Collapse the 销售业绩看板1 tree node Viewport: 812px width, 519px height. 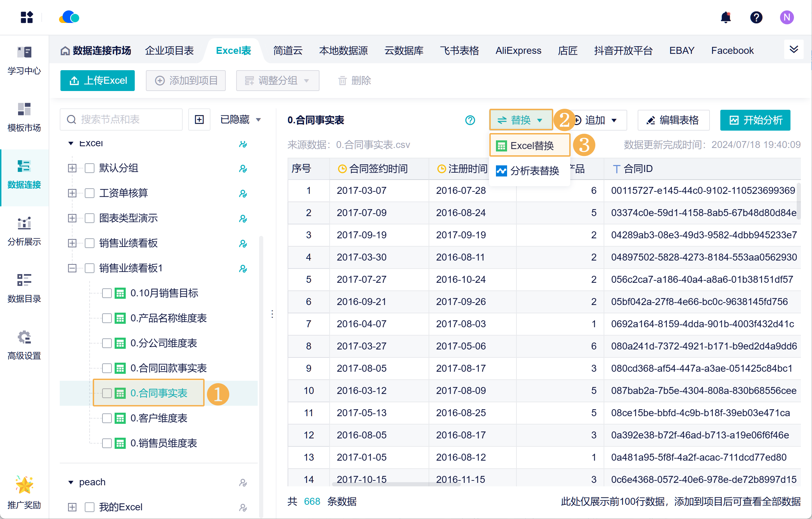tap(72, 268)
